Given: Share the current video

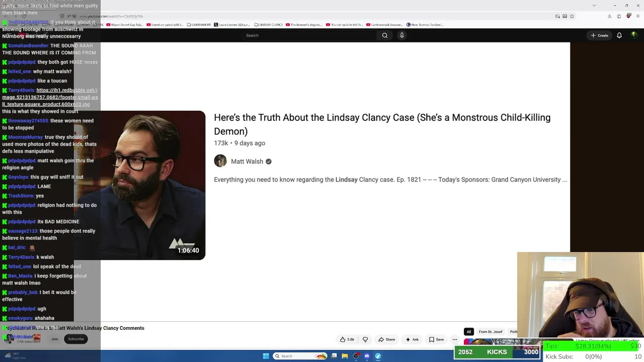Looking at the screenshot, I should pos(387,339).
